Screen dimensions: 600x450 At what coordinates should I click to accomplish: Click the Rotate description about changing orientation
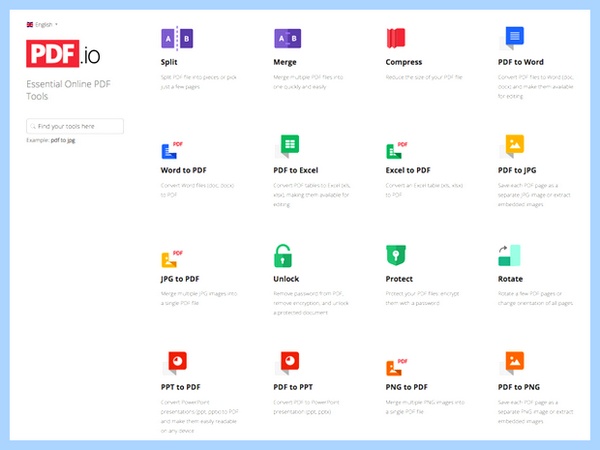point(535,298)
